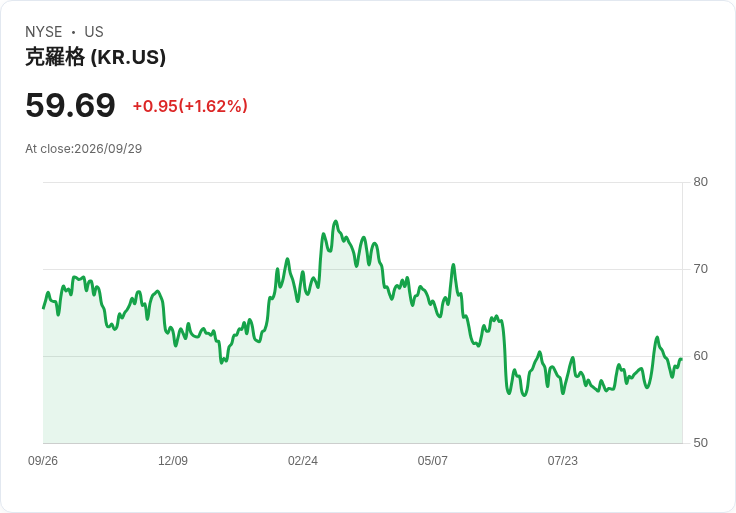Click the 60 price axis label
The height and width of the screenshot is (513, 736).
pyautogui.click(x=700, y=356)
